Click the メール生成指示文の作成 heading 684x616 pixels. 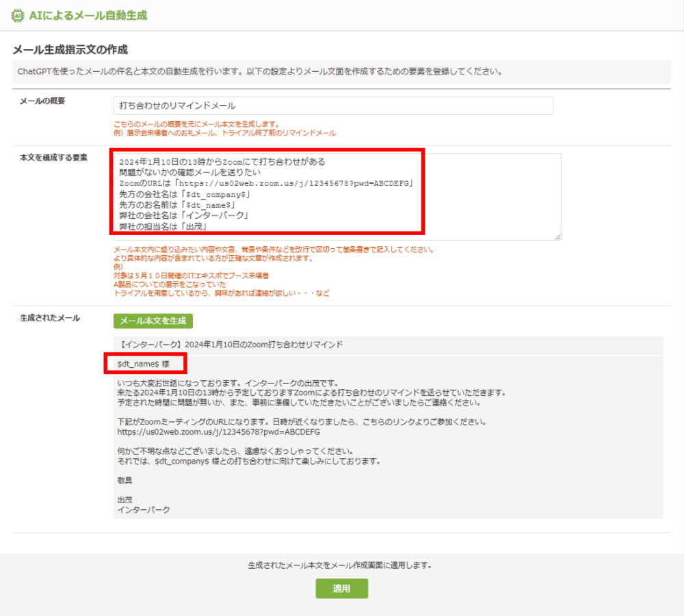pyautogui.click(x=70, y=50)
